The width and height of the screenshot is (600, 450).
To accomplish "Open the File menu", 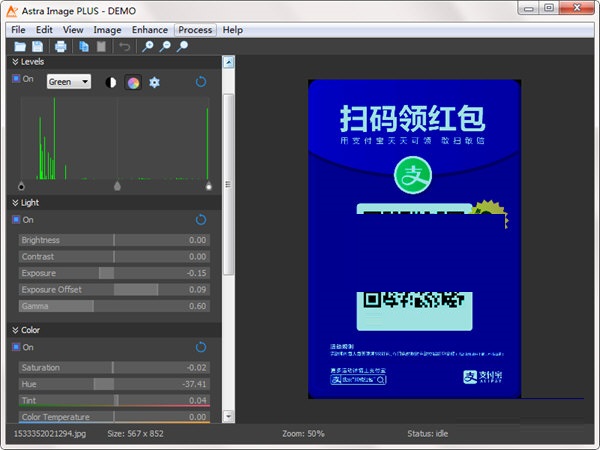I will [x=18, y=30].
